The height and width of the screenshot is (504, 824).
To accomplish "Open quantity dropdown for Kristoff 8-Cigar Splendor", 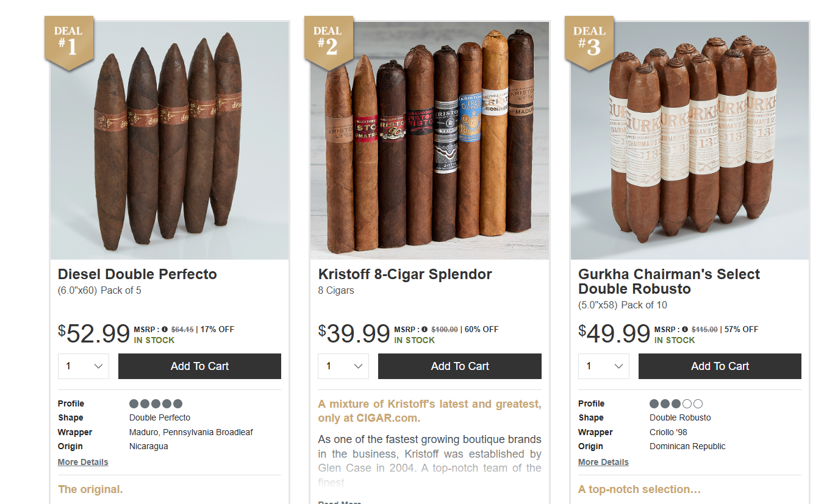I will coord(343,366).
